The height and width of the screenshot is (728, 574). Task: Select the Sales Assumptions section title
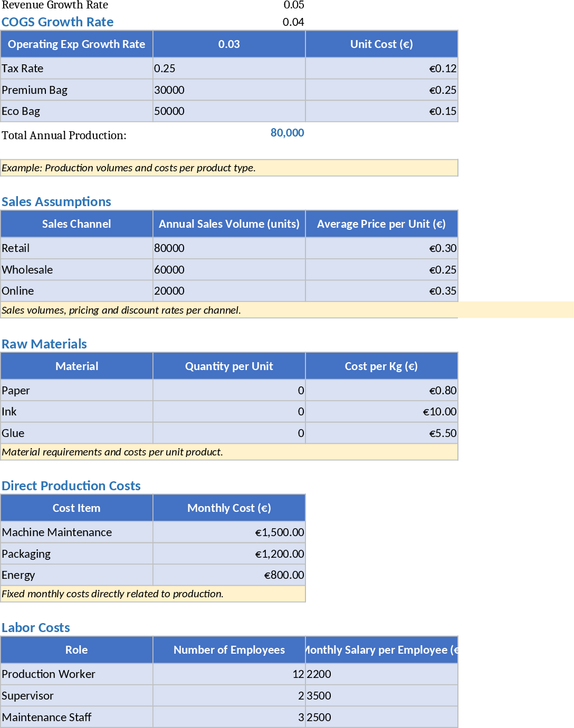point(56,202)
